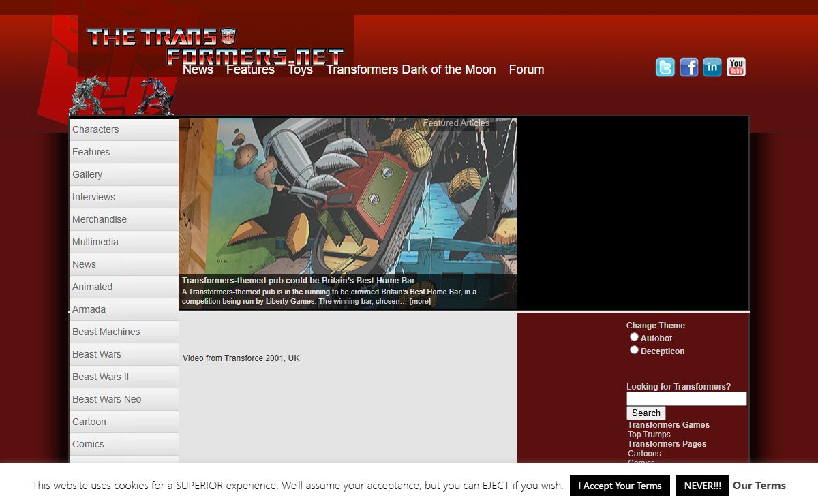Open Comics sidebar section
Viewport: 818px width, 504px height.
123,444
